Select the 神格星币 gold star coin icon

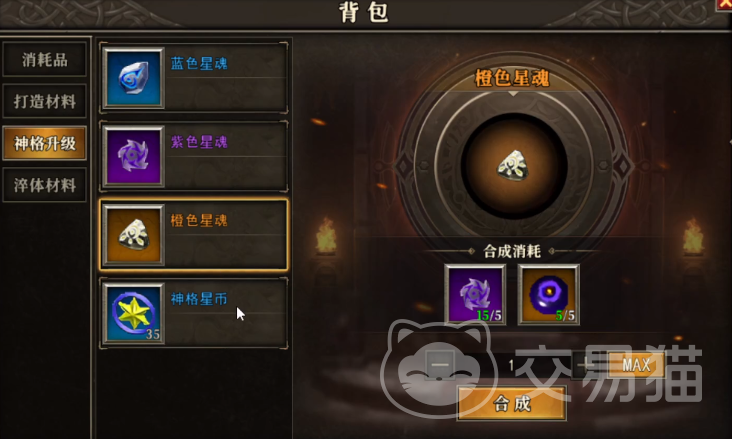[134, 313]
